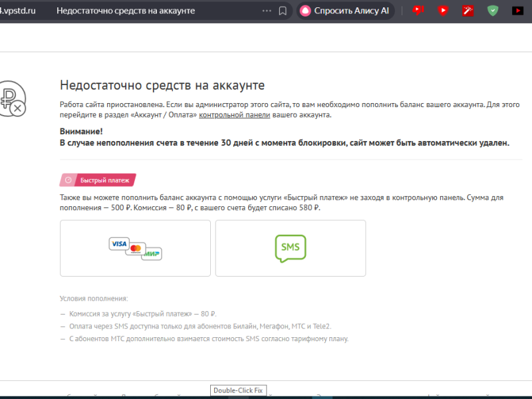
Task: Open the three-dots menu in the address bar
Action: [x=267, y=11]
